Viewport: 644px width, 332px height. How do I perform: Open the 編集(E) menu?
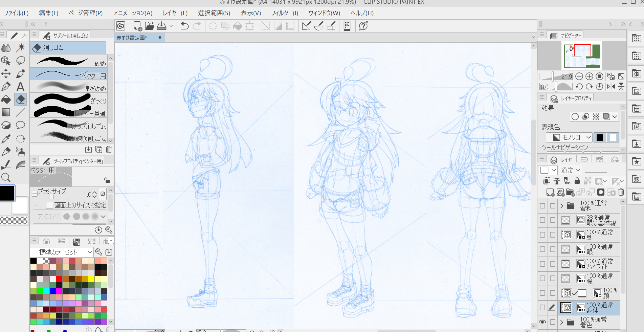(x=49, y=13)
